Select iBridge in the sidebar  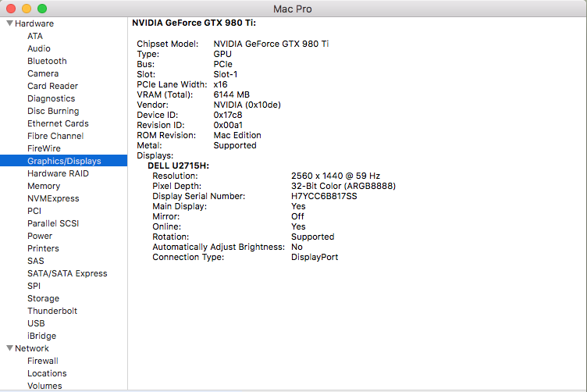[41, 336]
